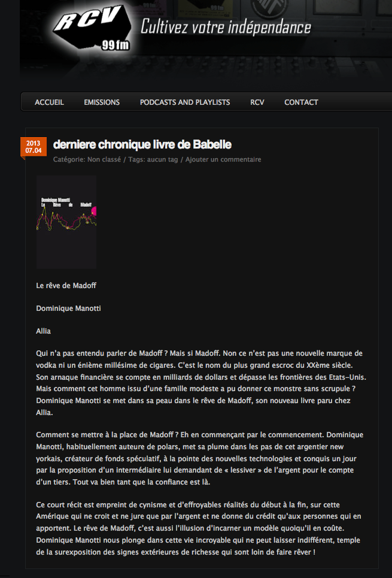Click the RCV 99fm logo
The image size is (392, 578).
coord(93,28)
